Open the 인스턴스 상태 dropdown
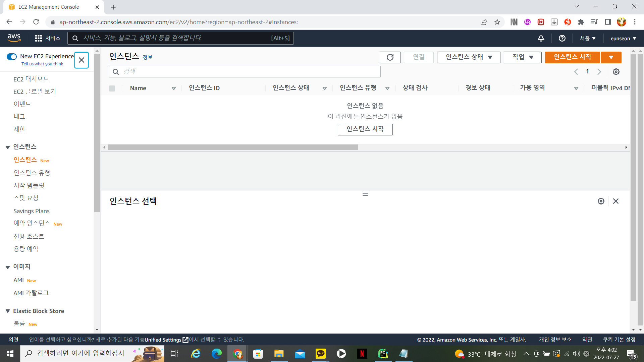The height and width of the screenshot is (362, 644). pos(469,57)
